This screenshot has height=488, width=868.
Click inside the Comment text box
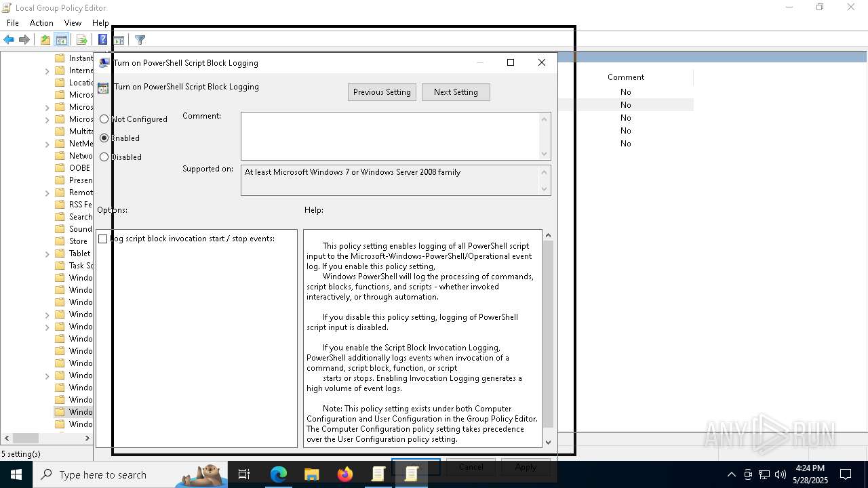click(x=391, y=136)
